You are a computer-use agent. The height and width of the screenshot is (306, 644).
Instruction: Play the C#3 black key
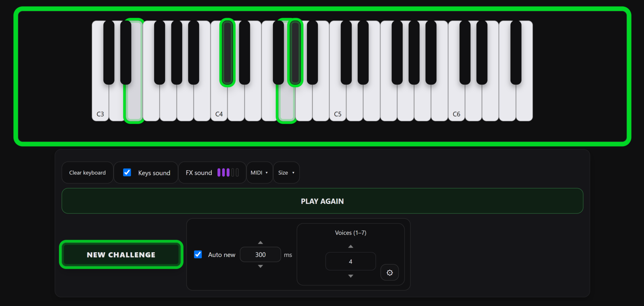point(109,53)
